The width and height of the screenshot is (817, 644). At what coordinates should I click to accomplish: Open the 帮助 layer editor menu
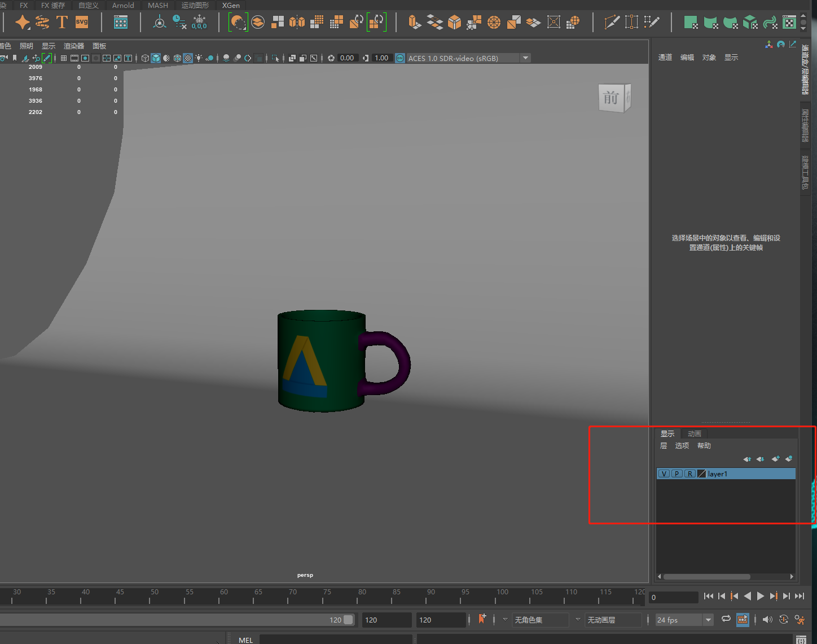704,445
